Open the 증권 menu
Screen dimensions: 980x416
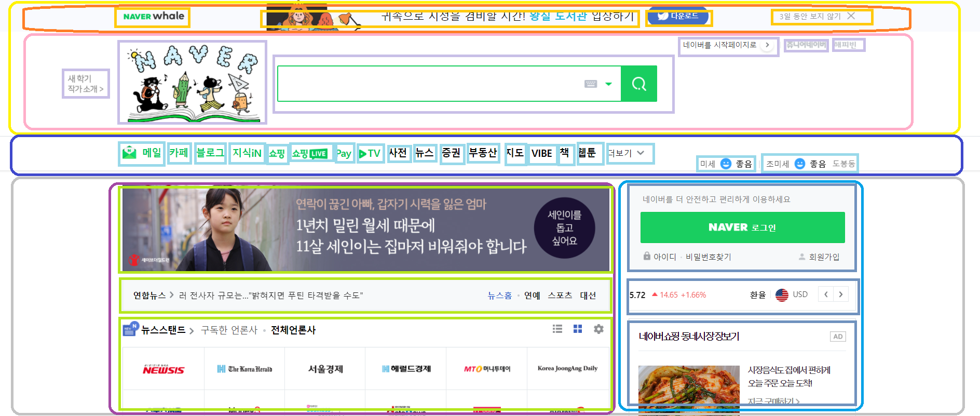451,153
